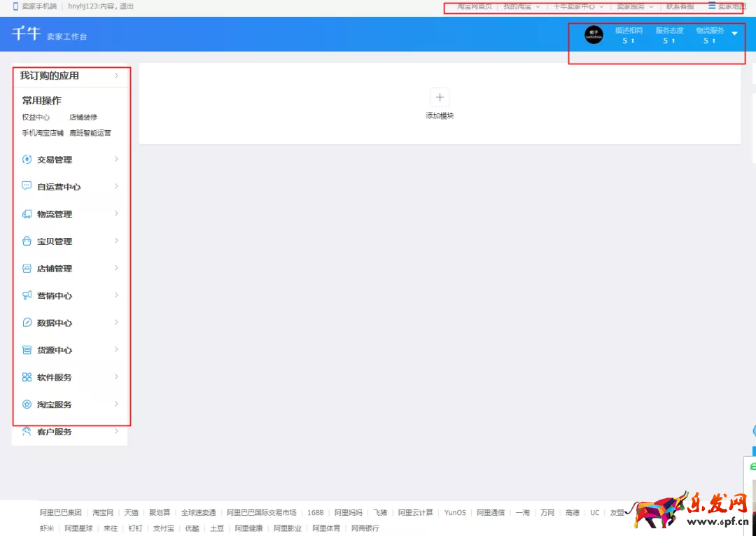Click the 店铺管理 storefront icon

27,269
